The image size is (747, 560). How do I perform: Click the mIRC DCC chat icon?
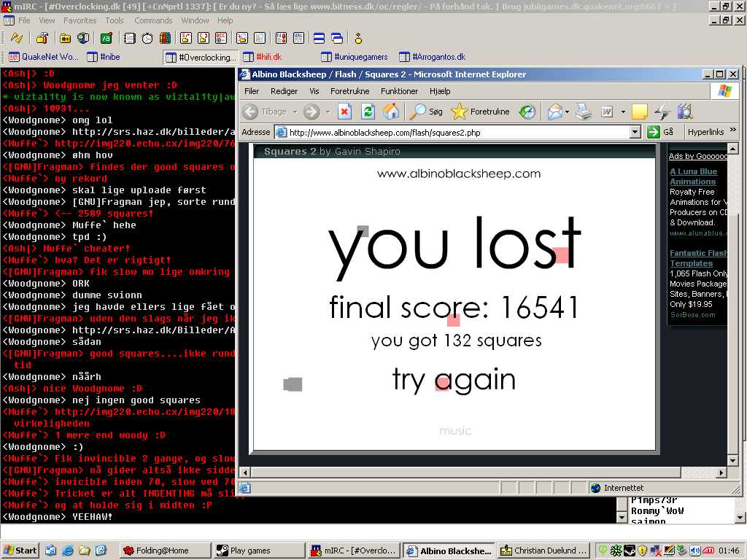[x=204, y=38]
